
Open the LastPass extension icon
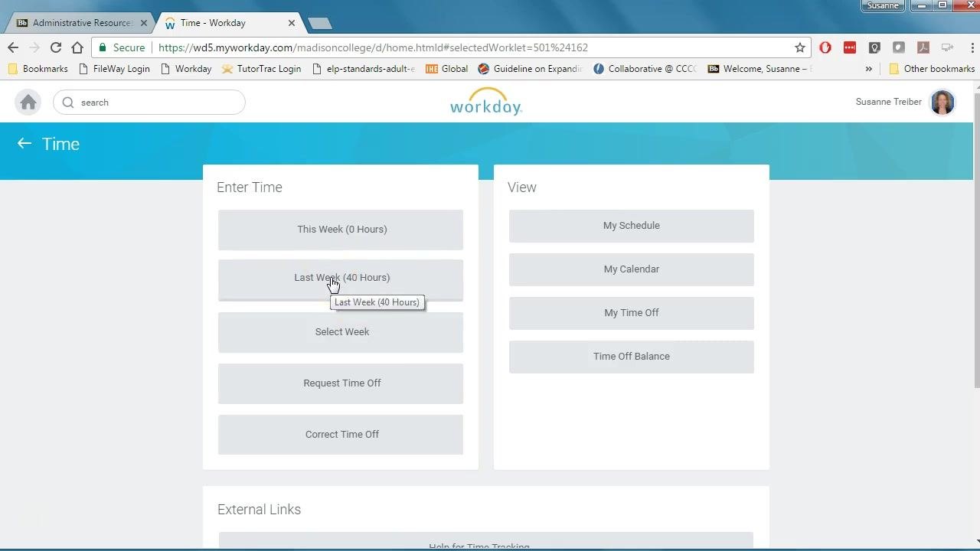point(850,47)
